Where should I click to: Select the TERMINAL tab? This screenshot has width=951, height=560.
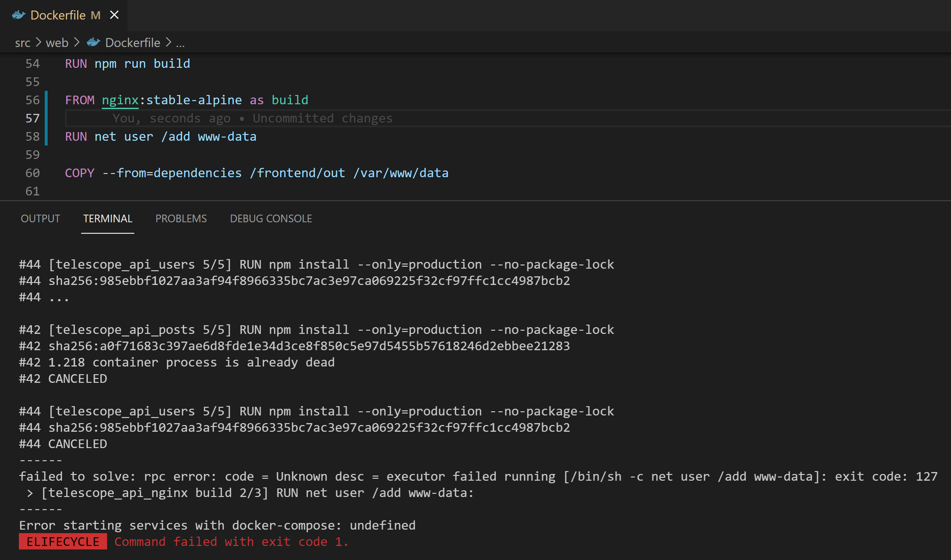107,218
